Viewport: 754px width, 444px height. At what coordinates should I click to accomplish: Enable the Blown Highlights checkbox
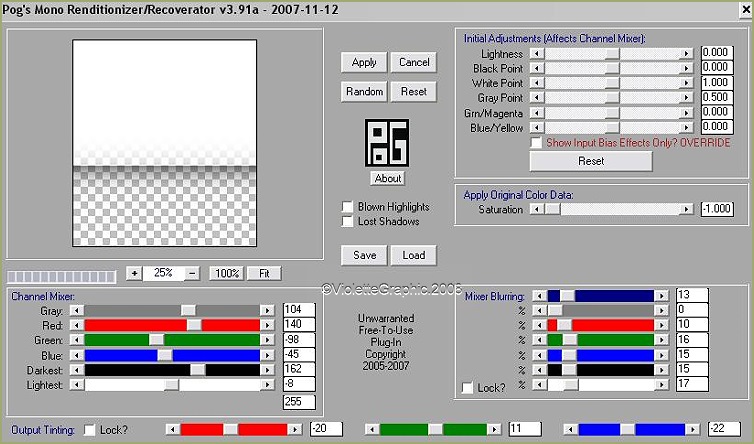[x=346, y=206]
